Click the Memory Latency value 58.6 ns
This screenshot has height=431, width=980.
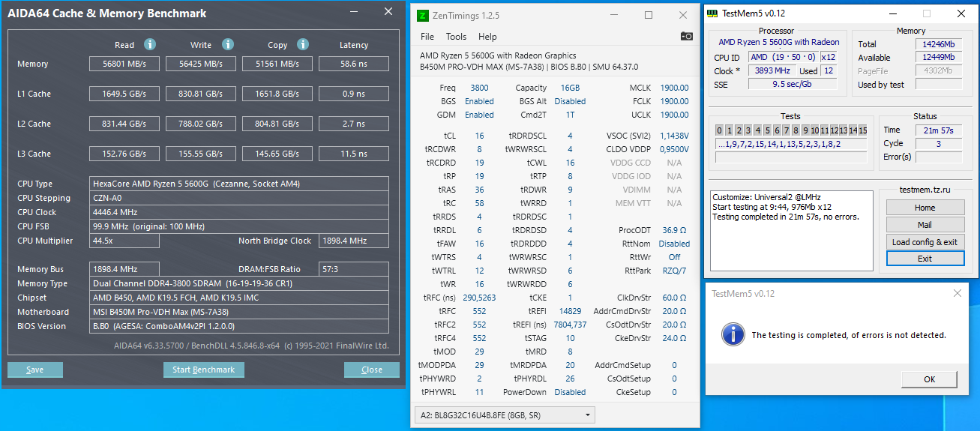(354, 64)
